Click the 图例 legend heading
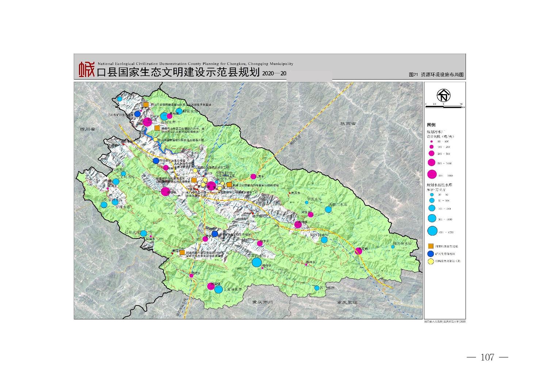Viewport: 555px width, 392px height. [x=431, y=125]
